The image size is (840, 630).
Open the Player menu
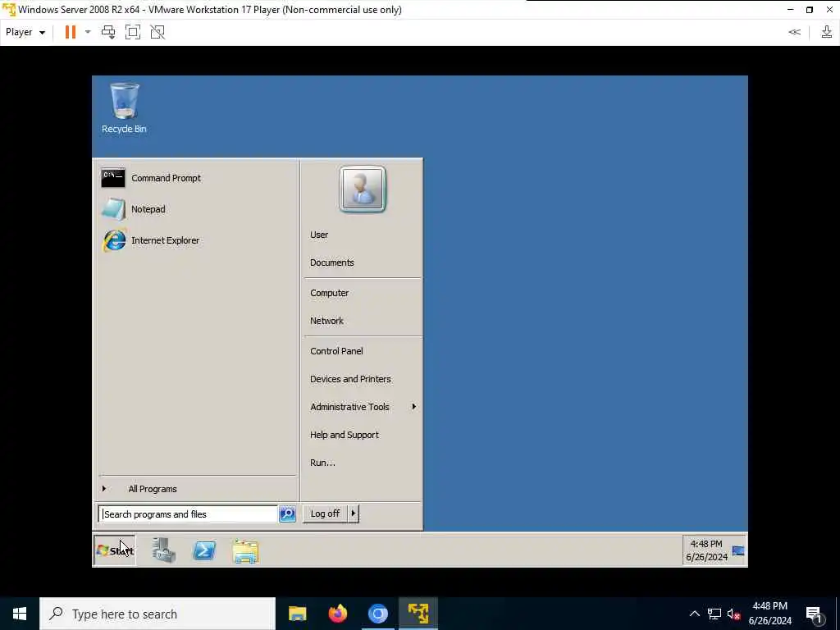click(25, 32)
